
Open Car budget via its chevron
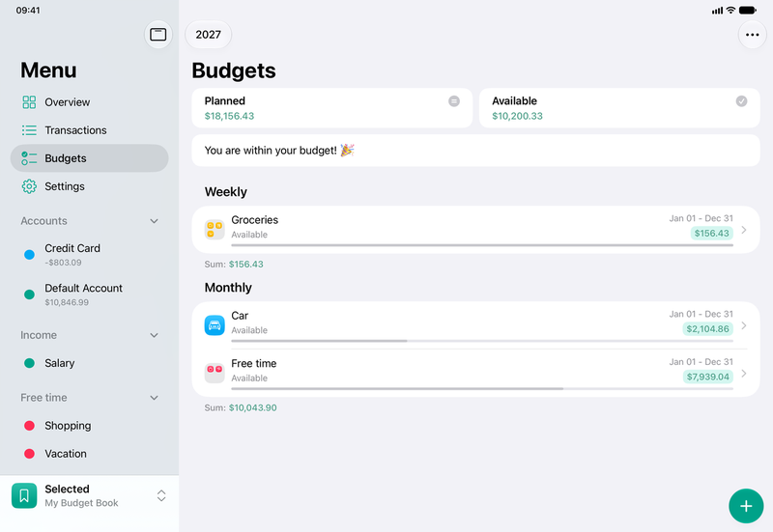(x=744, y=325)
